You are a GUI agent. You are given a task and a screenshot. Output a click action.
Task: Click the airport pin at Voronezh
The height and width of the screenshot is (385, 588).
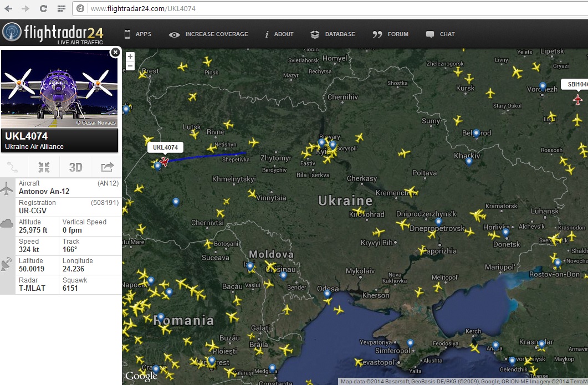[x=543, y=86]
